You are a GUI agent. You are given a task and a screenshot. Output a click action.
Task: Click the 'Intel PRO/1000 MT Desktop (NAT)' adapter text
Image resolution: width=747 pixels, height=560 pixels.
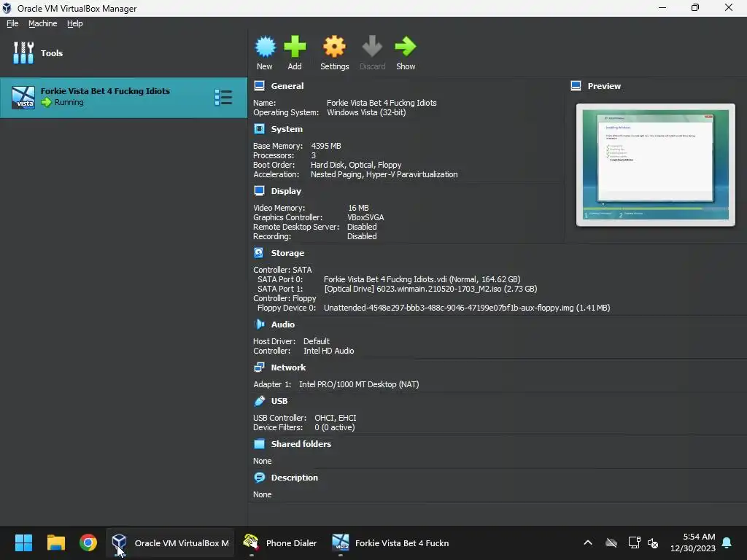359,384
